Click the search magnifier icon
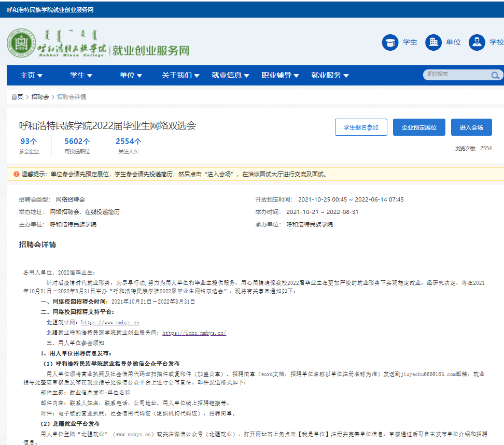The width and height of the screenshot is (504, 445). point(495,76)
